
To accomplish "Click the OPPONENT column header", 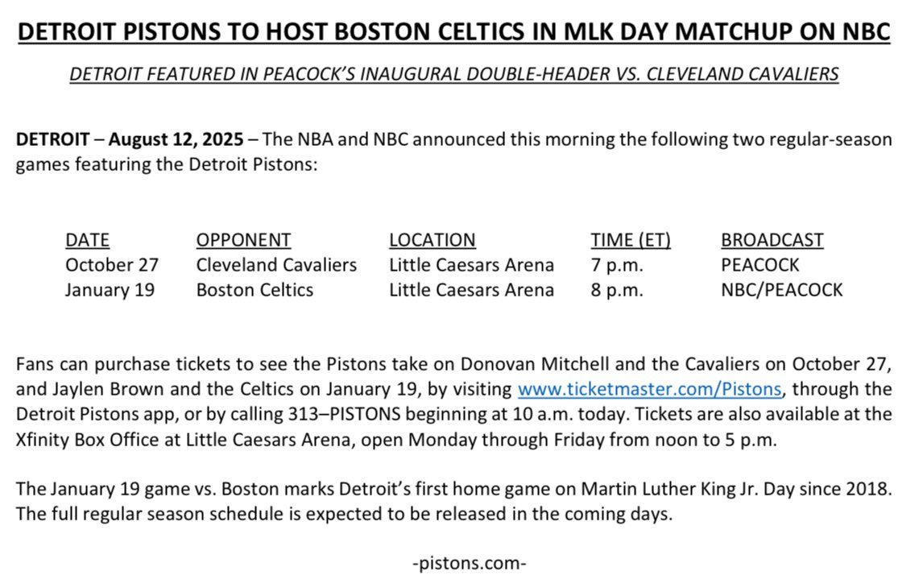I will click(243, 240).
